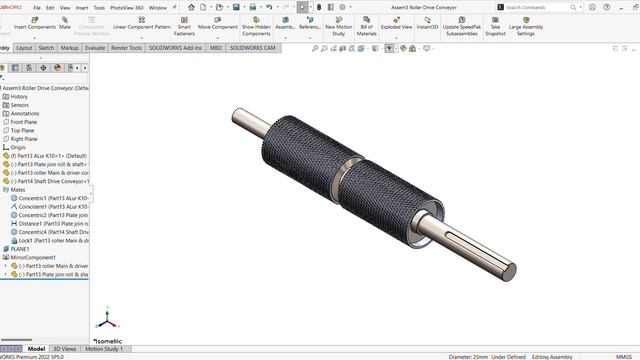Image resolution: width=640 pixels, height=360 pixels.
Task: Expand the Undo history dropdown arrow
Action: click(x=277, y=7)
